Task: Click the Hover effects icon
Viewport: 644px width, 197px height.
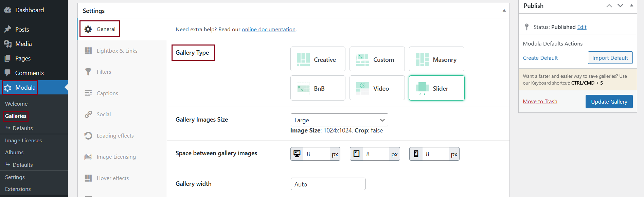Action: tap(88, 178)
